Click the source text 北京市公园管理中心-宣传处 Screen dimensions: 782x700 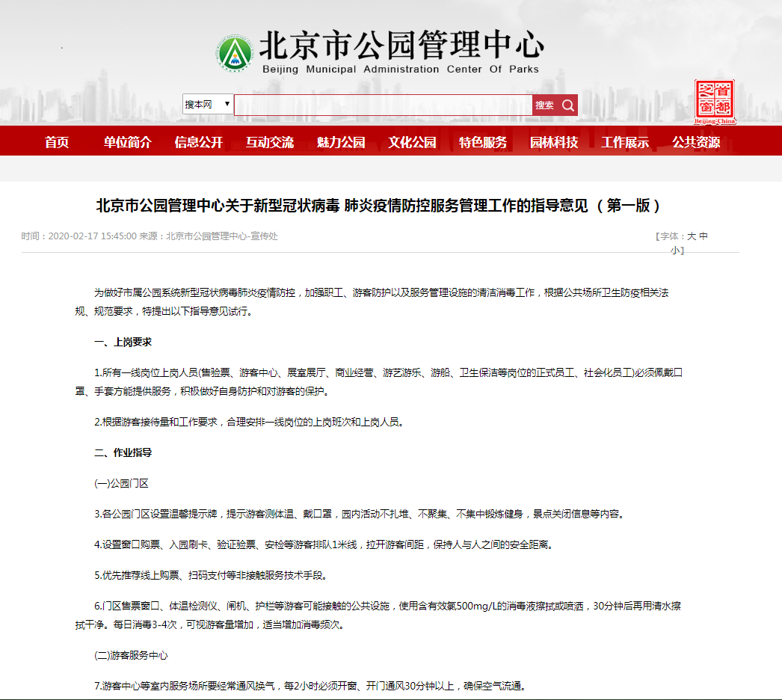point(221,236)
